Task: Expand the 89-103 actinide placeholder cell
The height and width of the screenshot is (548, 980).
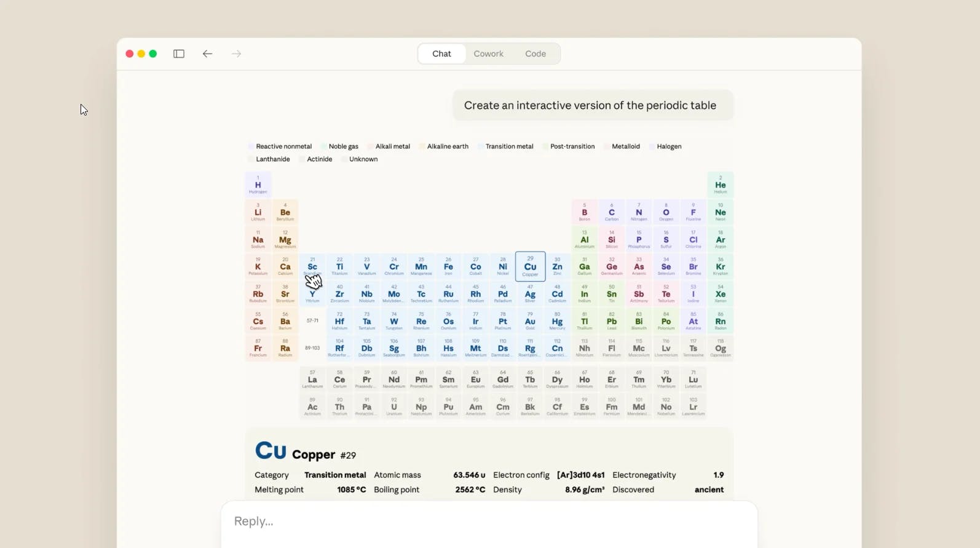Action: tap(312, 347)
